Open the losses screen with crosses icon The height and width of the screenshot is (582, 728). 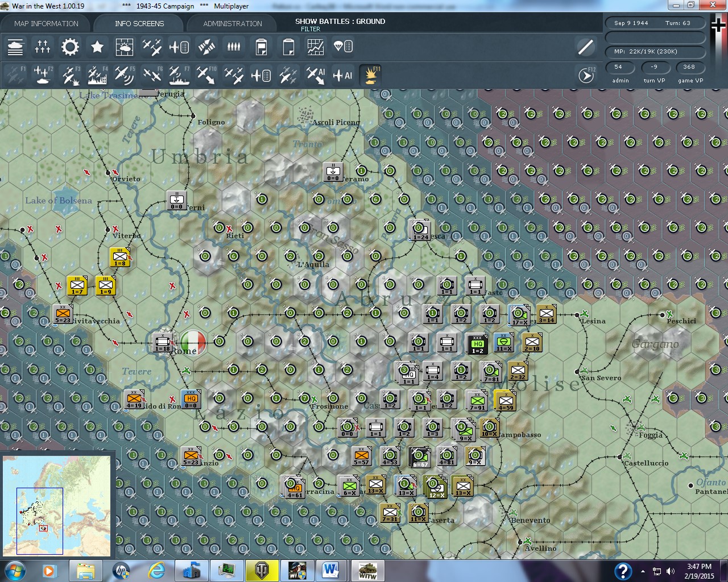pyautogui.click(x=43, y=47)
